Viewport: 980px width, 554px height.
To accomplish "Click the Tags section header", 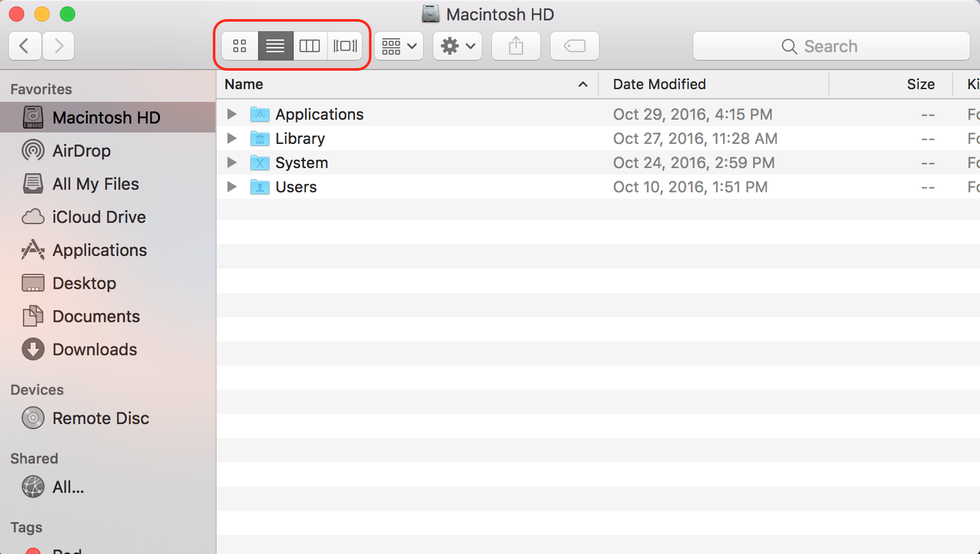I will (27, 527).
